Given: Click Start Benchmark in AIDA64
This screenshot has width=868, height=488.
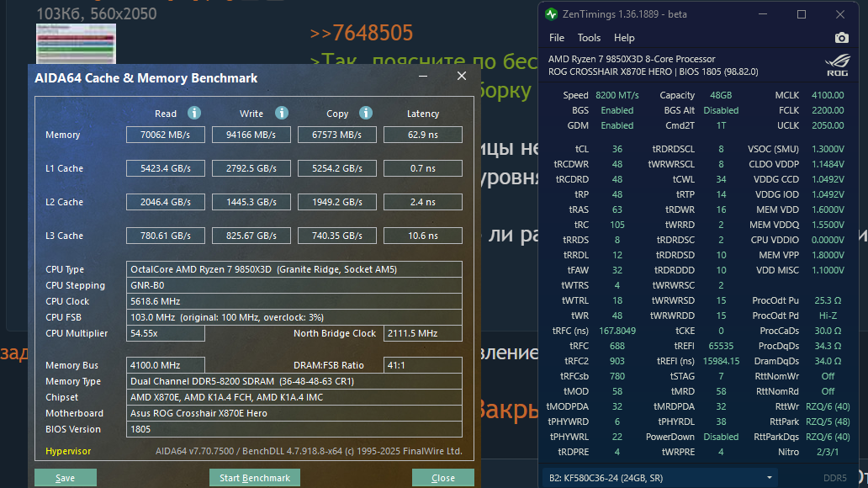Looking at the screenshot, I should click(x=255, y=478).
